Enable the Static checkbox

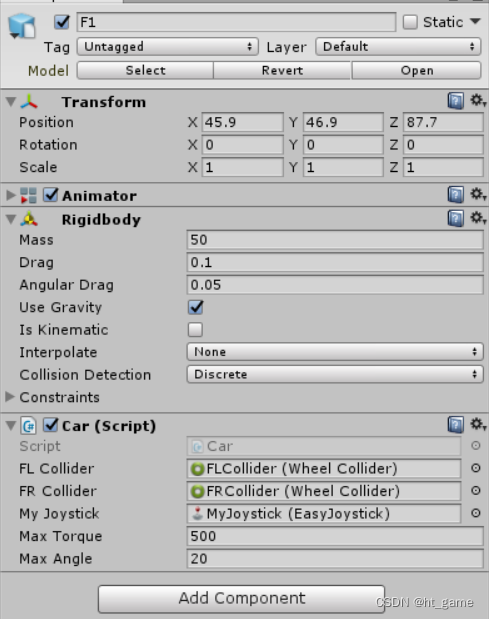(410, 22)
